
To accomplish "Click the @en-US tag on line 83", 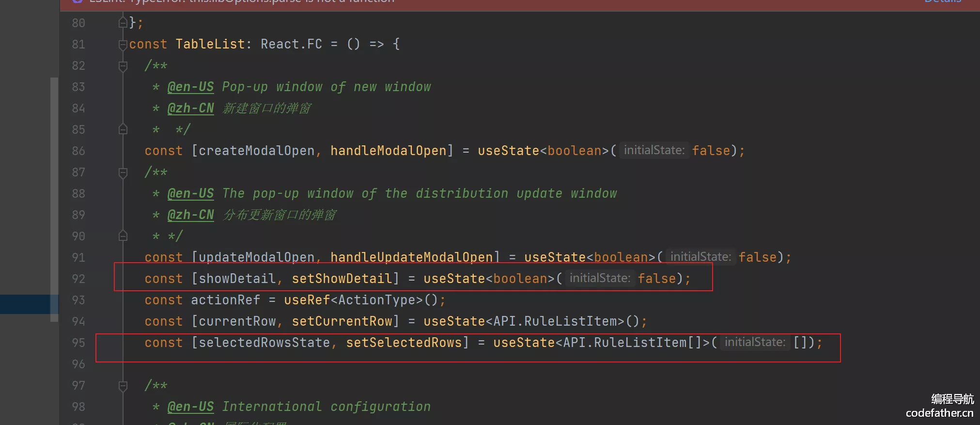I will 190,87.
